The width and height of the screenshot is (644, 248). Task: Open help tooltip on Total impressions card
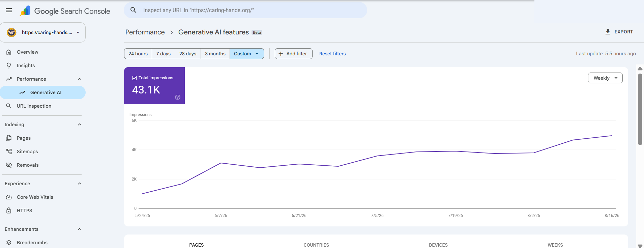pyautogui.click(x=178, y=97)
